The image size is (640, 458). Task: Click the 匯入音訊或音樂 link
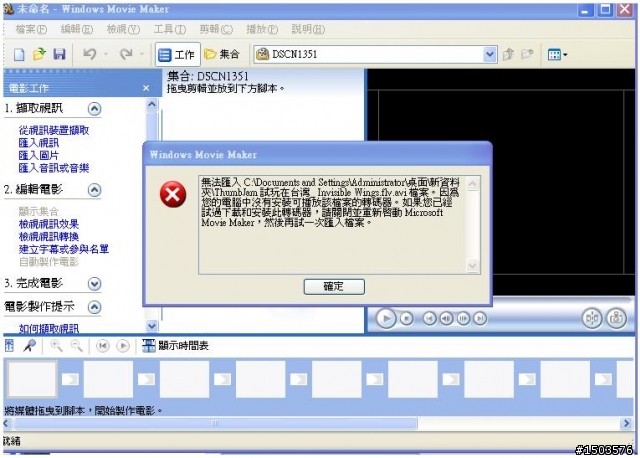click(x=54, y=168)
